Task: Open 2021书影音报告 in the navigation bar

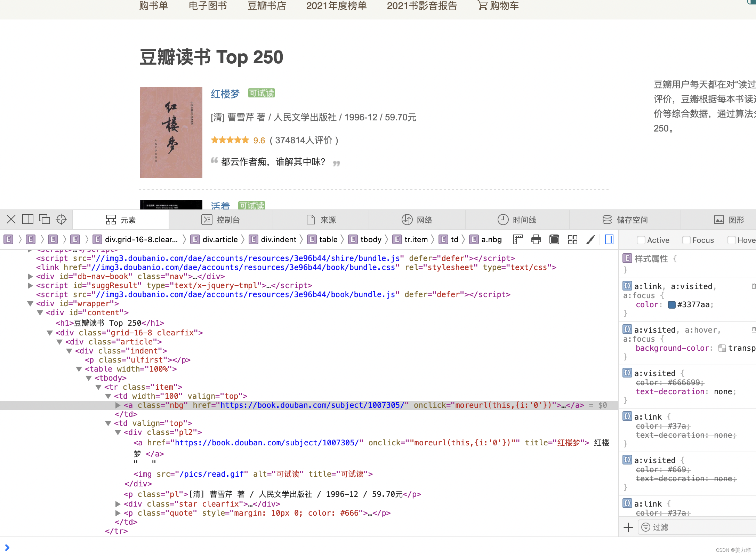Action: (422, 6)
